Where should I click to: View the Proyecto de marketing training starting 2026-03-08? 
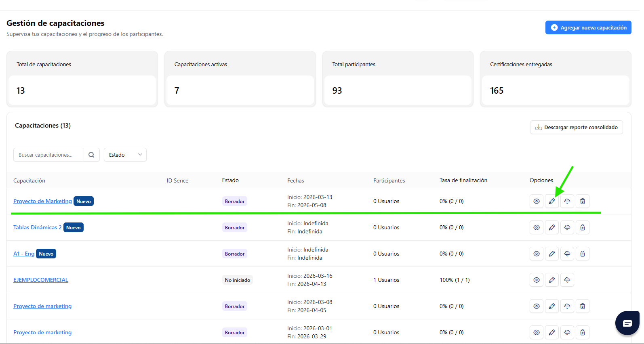click(537, 306)
